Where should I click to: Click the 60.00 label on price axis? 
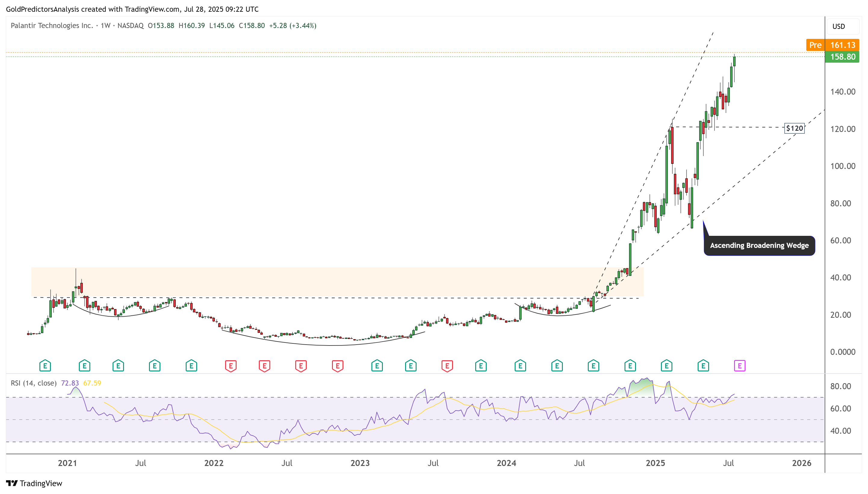(x=841, y=241)
